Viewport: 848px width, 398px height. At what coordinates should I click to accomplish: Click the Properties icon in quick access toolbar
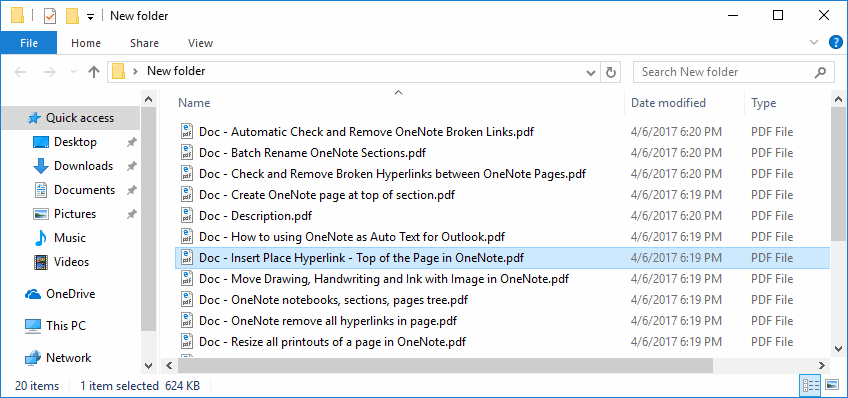[x=50, y=16]
